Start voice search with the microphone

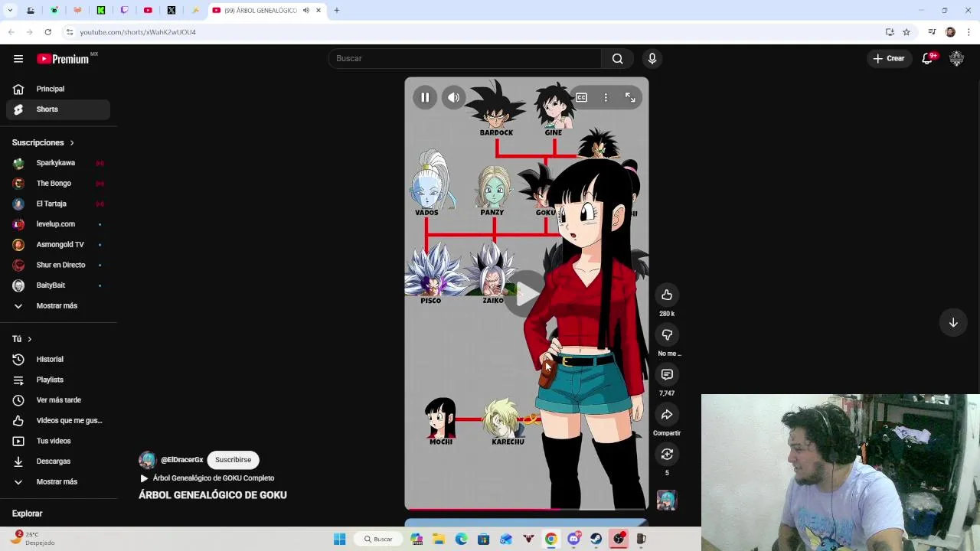(652, 58)
